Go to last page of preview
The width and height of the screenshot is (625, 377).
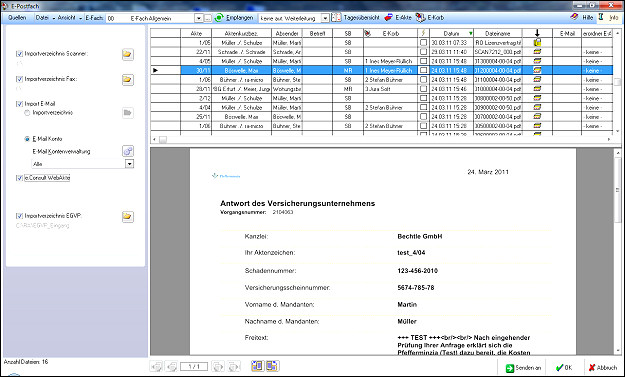pyautogui.click(x=234, y=366)
